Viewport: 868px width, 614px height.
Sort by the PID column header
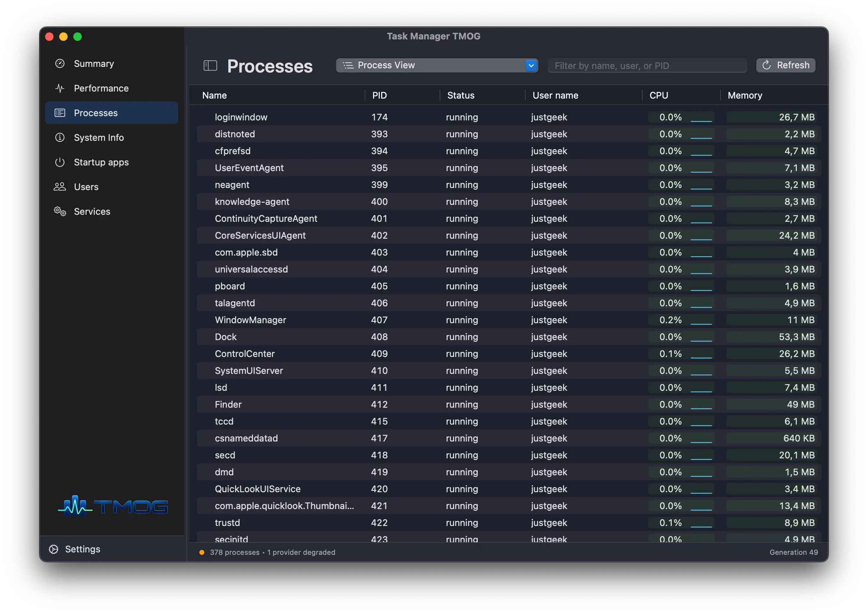(x=379, y=95)
